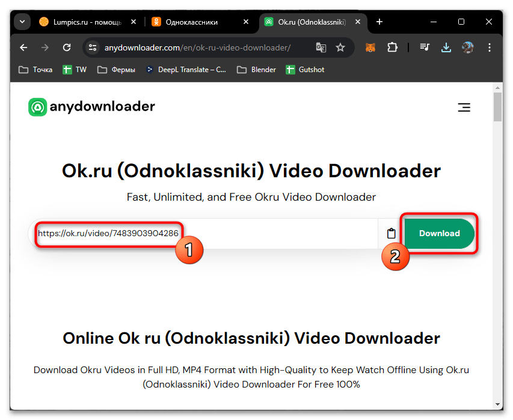Image resolution: width=513 pixels, height=420 pixels.
Task: Click the extensions puzzle icon
Action: (392, 47)
